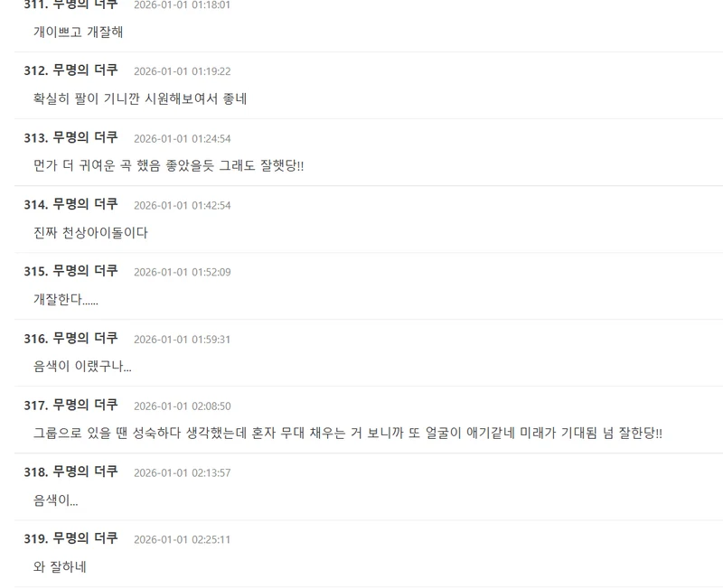Screen dimensions: 723x588
Task: Click comment 316 text '음색이 이랬구나...'
Action: pos(82,366)
